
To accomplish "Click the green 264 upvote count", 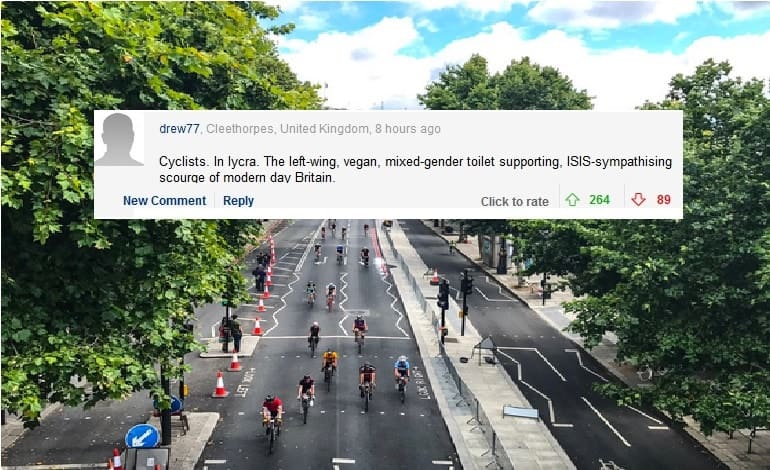I will pyautogui.click(x=599, y=199).
